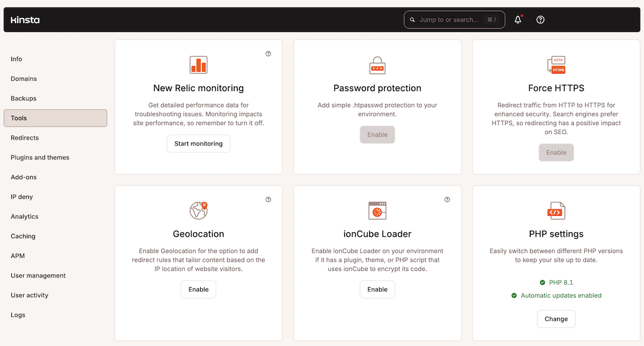Click the Jump to or search field
This screenshot has height=346, width=644.
(454, 20)
